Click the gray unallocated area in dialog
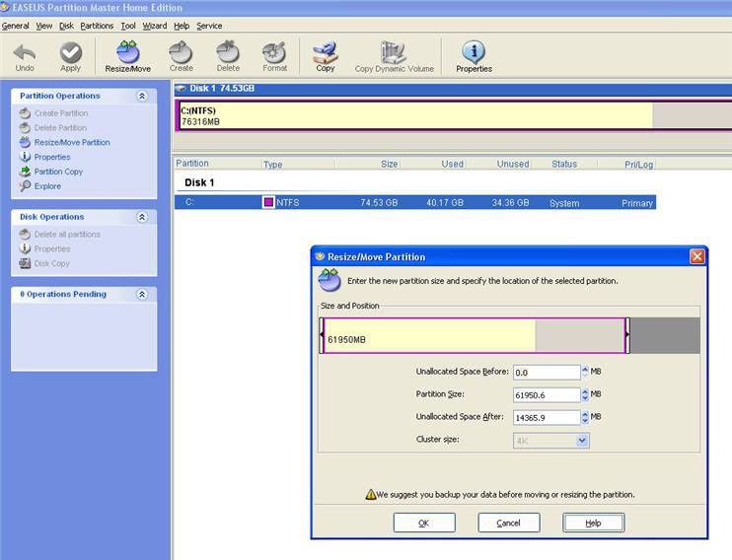 point(665,335)
